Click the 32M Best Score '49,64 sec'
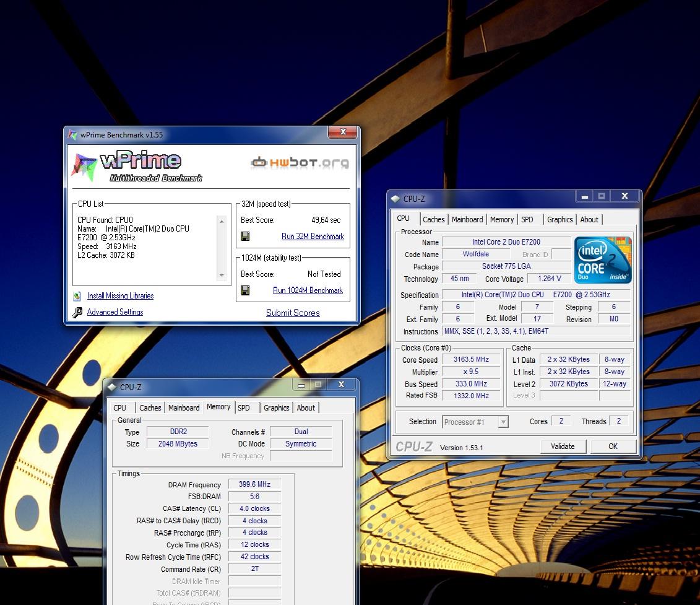The width and height of the screenshot is (700, 605). tap(326, 220)
